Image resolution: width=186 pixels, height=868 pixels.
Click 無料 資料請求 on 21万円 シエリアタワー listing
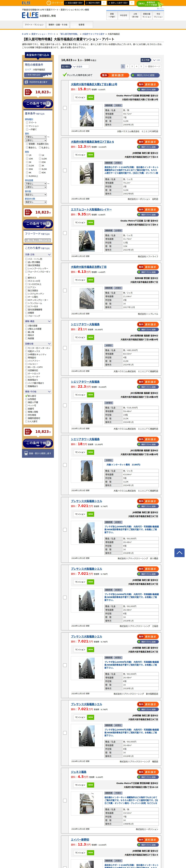[x=148, y=324]
